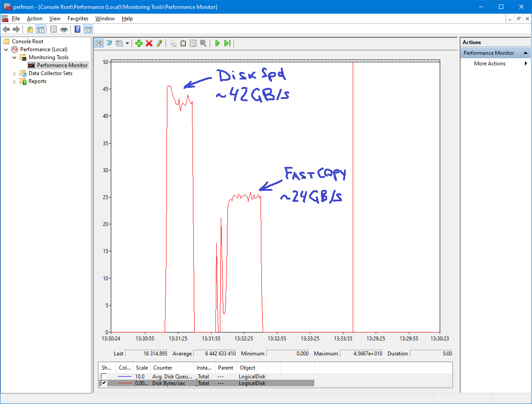Screen dimensions: 532x404
Task: Click the Paste counter list clipboard icon
Action: tap(183, 43)
